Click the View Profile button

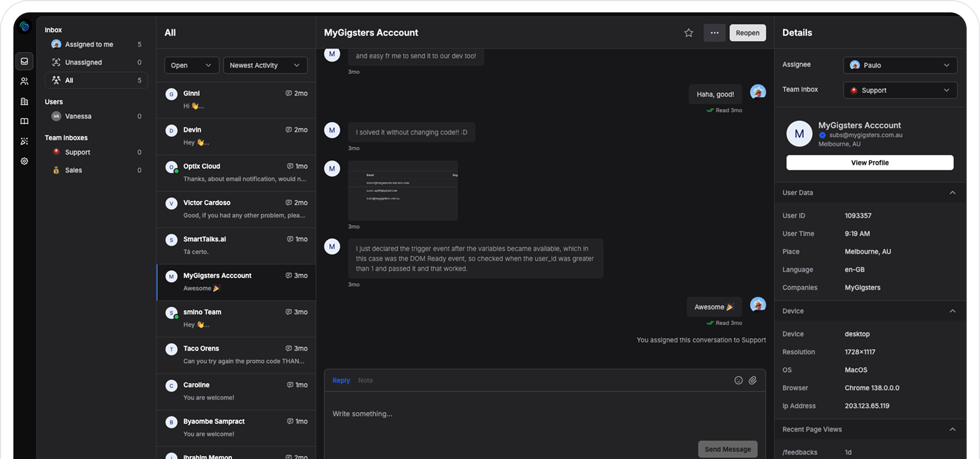(869, 163)
